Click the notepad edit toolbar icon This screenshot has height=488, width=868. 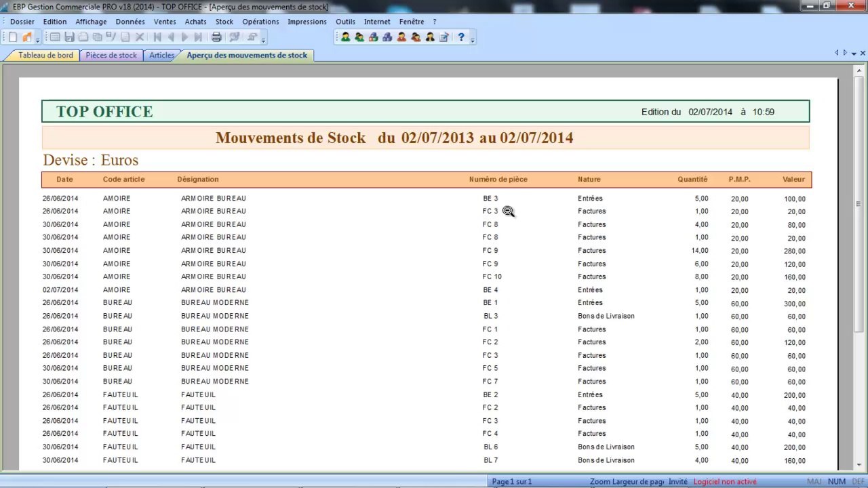[x=444, y=37]
